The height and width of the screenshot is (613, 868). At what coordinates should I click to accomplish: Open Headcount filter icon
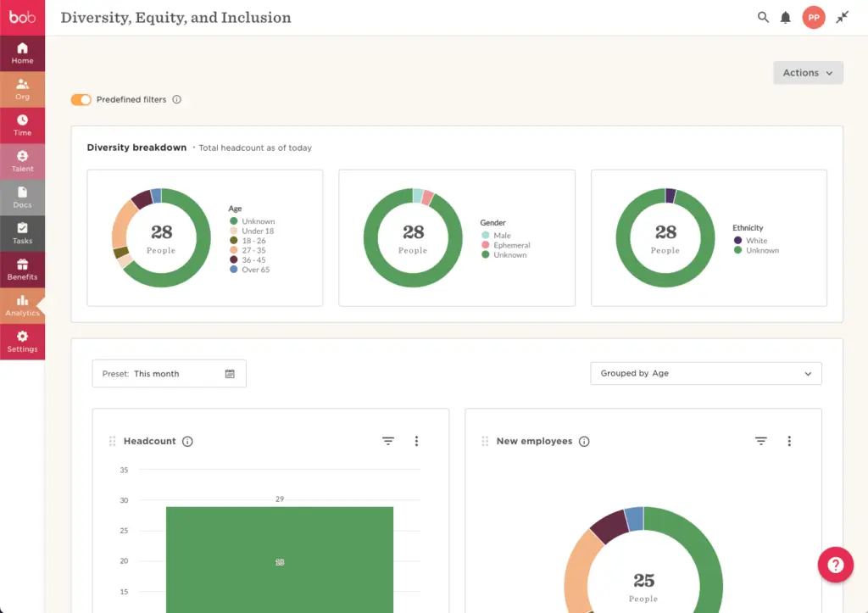(x=388, y=441)
